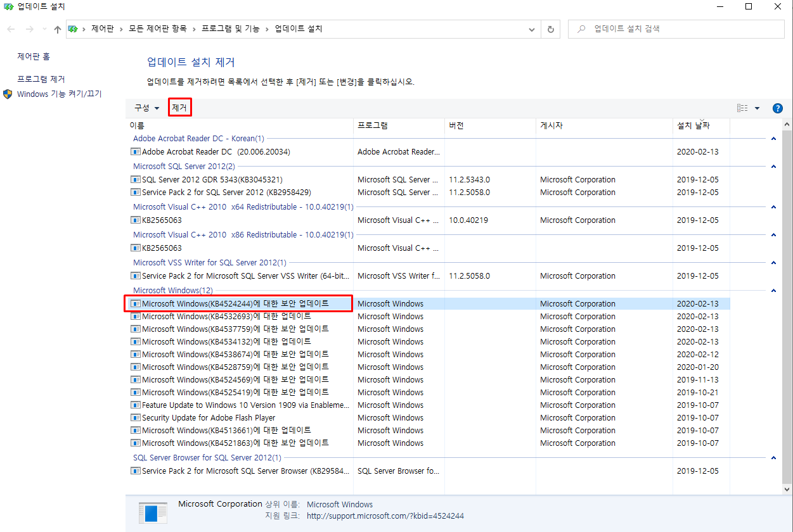Click KB4538674 security update icon

[135, 355]
